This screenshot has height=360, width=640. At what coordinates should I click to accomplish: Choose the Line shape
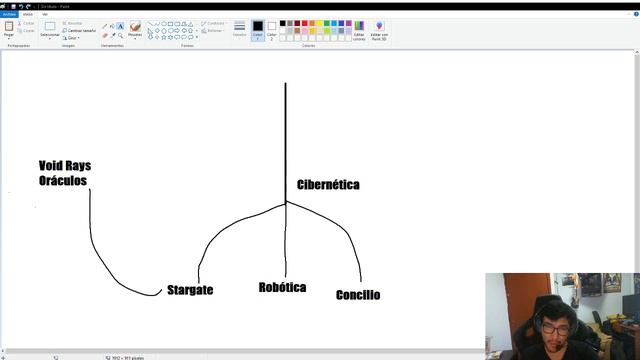tap(151, 24)
